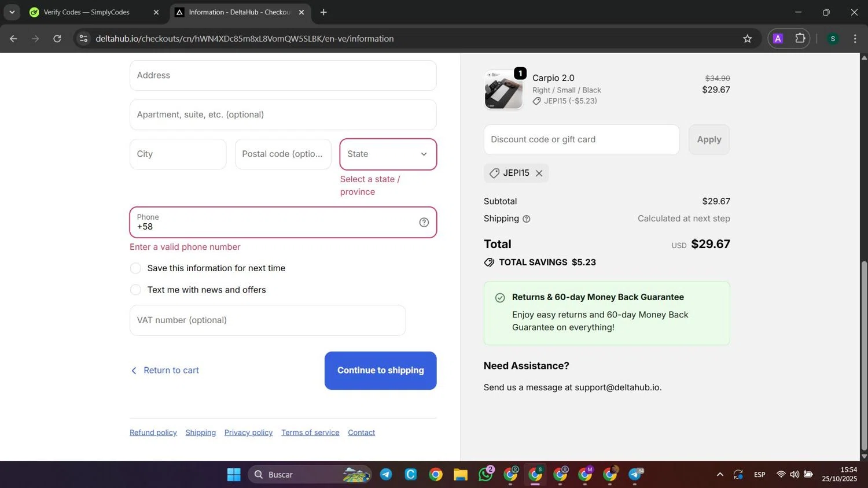Click the Carpio 2.0 product thumbnail
868x488 pixels.
(x=503, y=90)
